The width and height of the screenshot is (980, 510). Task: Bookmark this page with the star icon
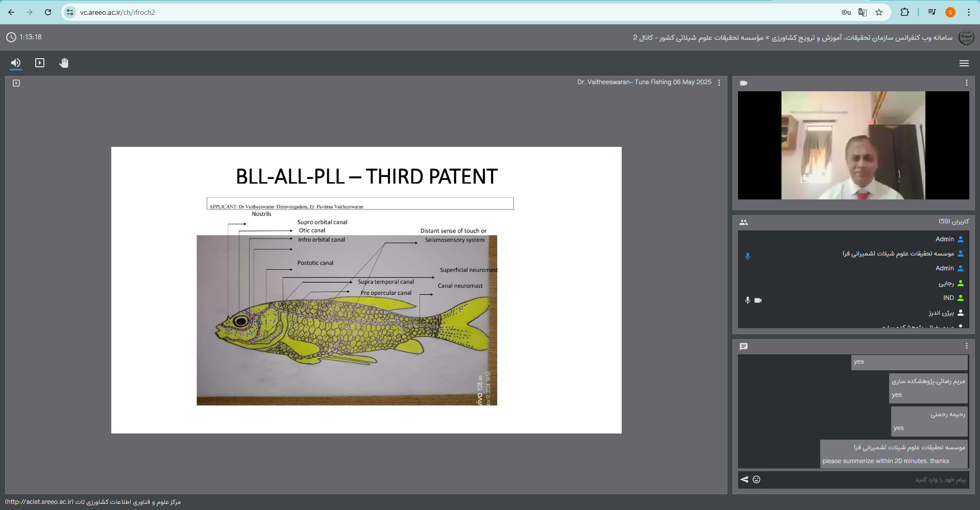[879, 12]
